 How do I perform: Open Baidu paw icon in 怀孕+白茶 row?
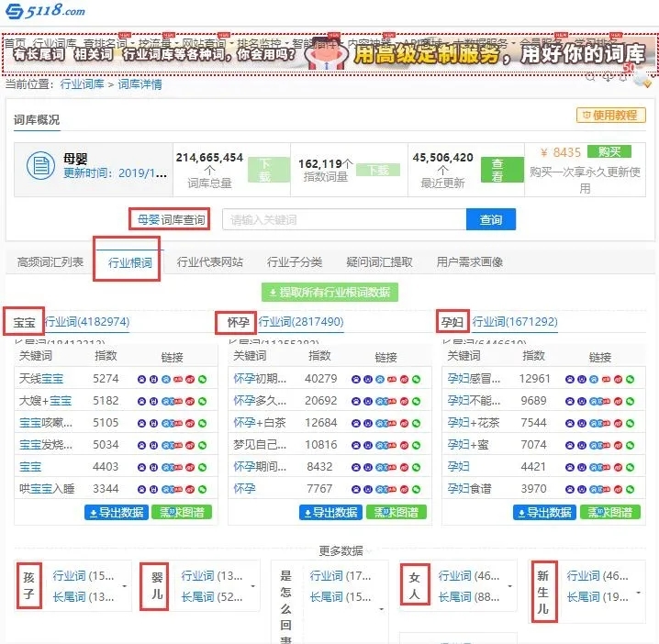pyautogui.click(x=355, y=423)
